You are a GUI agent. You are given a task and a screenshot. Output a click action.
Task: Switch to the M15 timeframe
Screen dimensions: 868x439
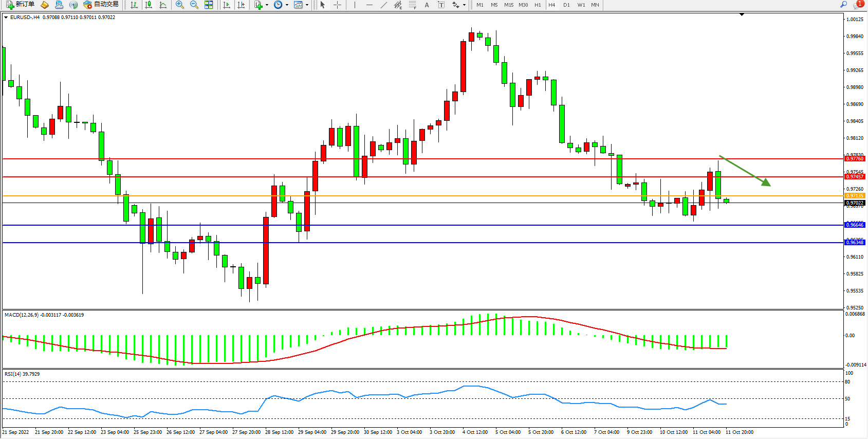click(x=508, y=5)
